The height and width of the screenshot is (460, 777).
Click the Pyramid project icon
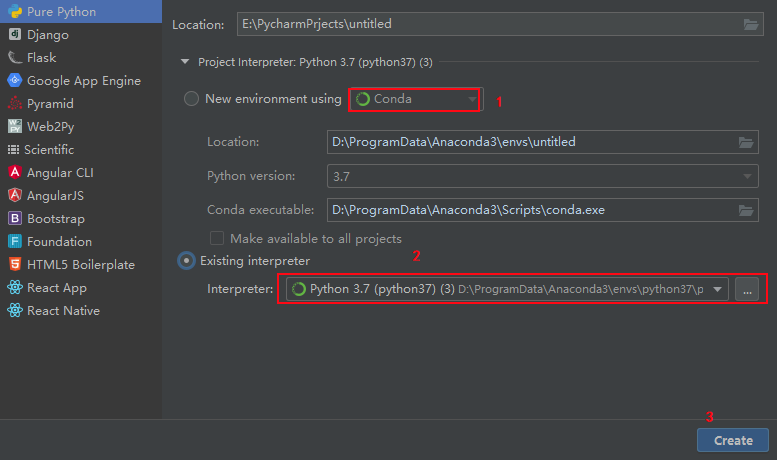pyautogui.click(x=15, y=103)
